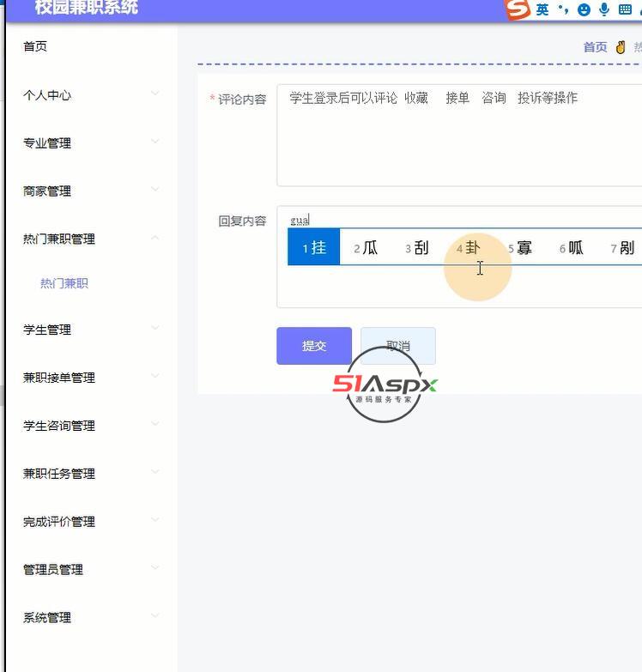Click the IME microphone voice input icon
642x672 pixels.
[604, 9]
